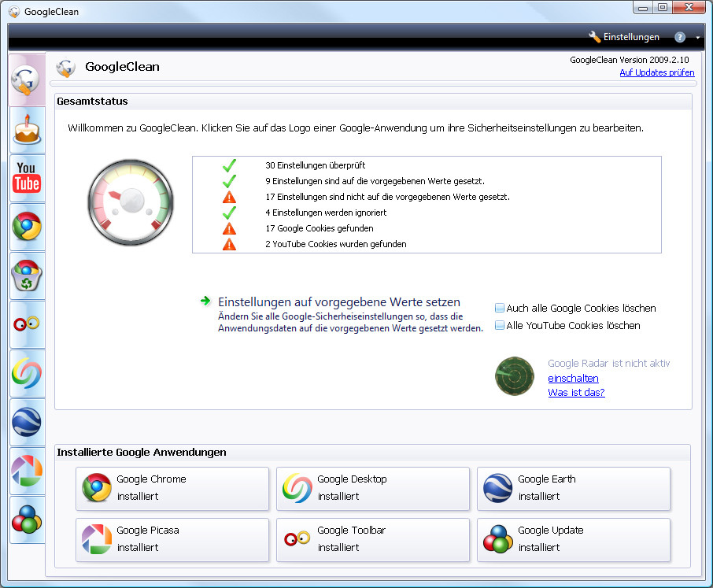713x588 pixels.
Task: Click the GoogleClean logo in the page header
Action: click(x=66, y=68)
